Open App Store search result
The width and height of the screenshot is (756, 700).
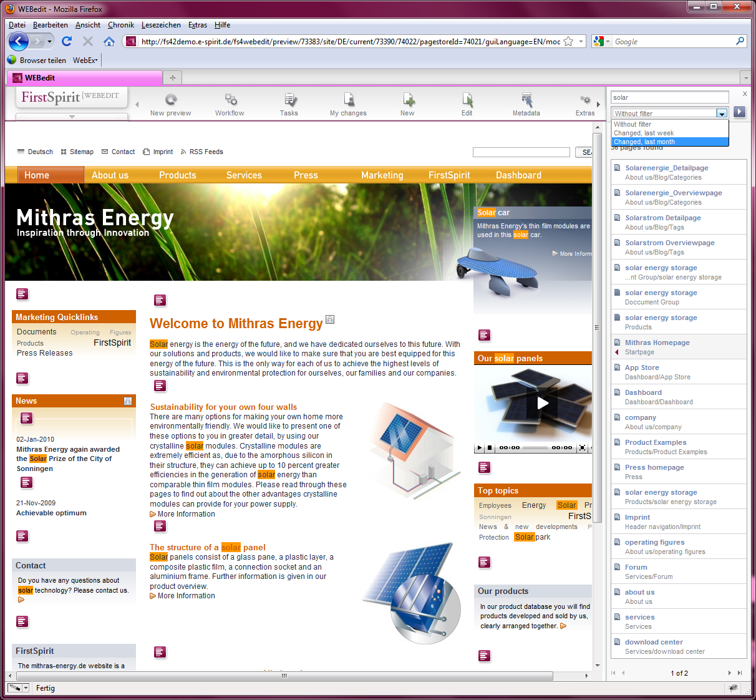[x=679, y=372]
